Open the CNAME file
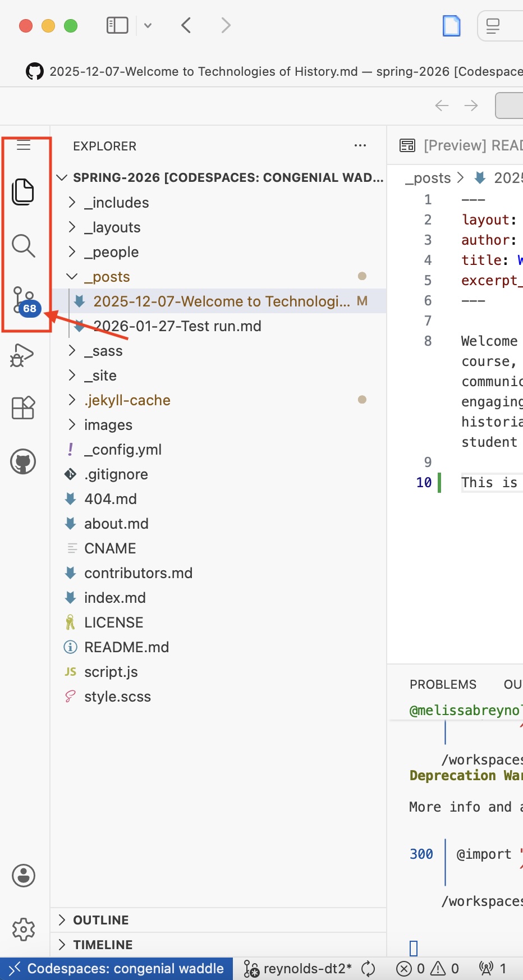523x980 pixels. click(x=218, y=548)
